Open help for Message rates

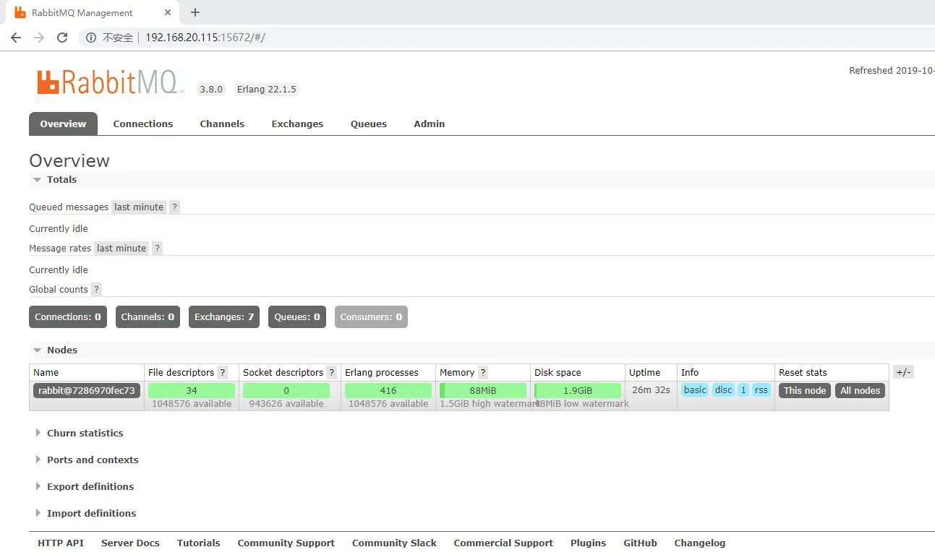(x=157, y=249)
